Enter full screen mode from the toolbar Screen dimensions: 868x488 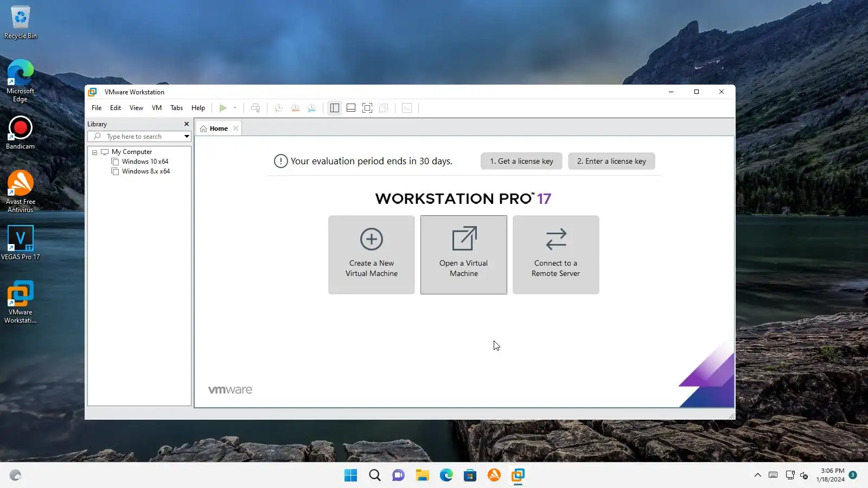click(x=367, y=108)
